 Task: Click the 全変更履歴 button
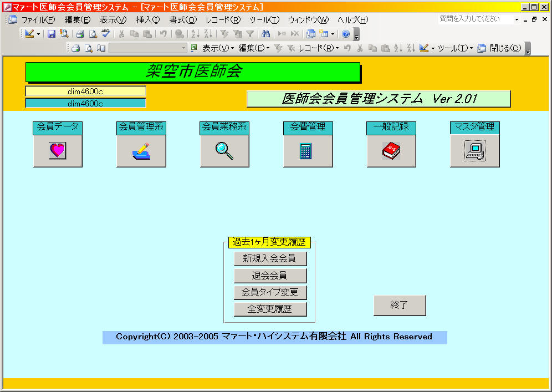click(x=270, y=309)
